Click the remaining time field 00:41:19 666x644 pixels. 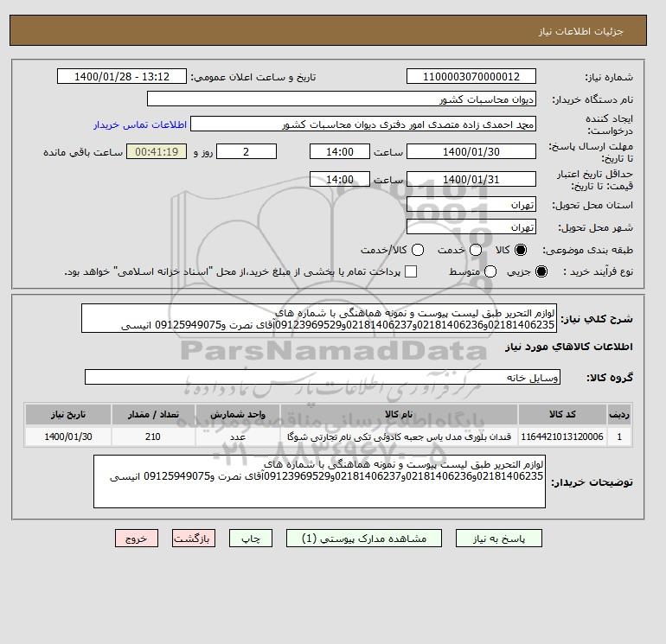[157, 151]
